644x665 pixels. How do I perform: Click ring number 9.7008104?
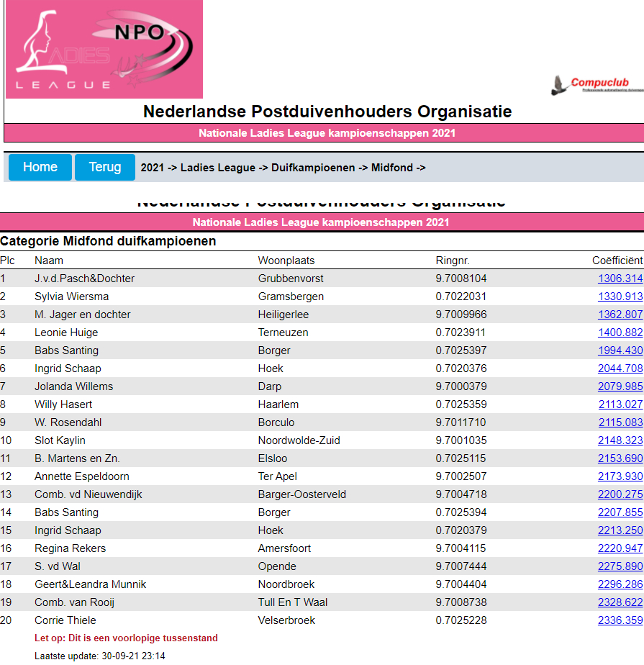point(461,279)
